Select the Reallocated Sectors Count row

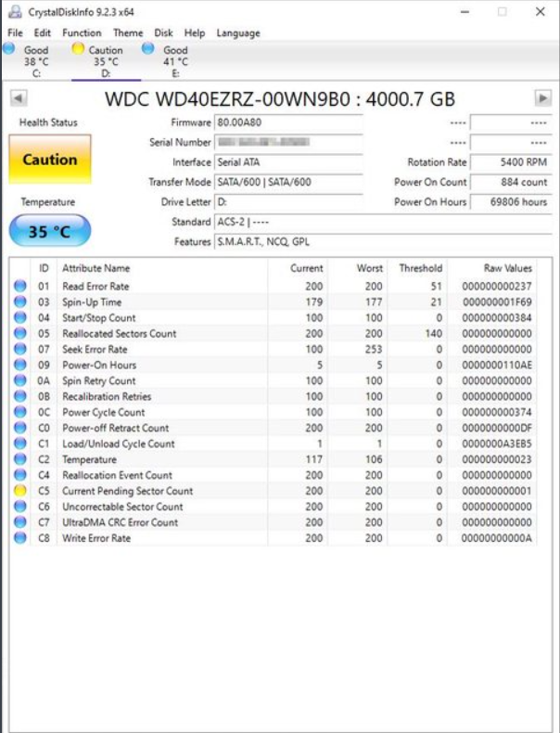273,333
